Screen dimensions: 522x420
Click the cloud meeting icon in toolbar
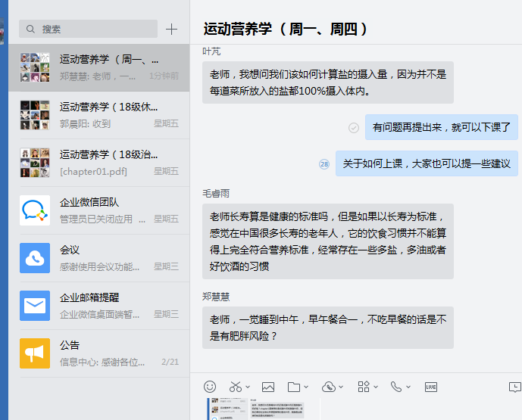[329, 387]
